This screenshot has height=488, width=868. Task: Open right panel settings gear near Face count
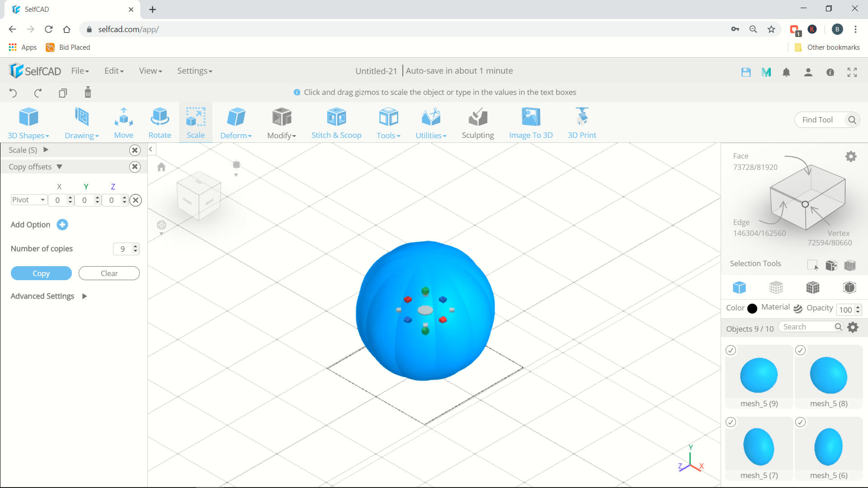[851, 157]
